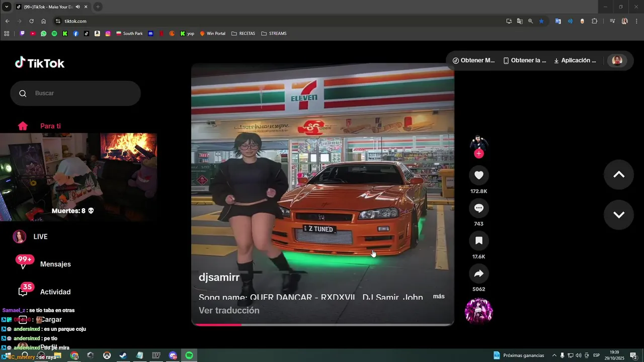This screenshot has height=362, width=644.
Task: Open the YouTube bookmark
Action: coord(33,34)
